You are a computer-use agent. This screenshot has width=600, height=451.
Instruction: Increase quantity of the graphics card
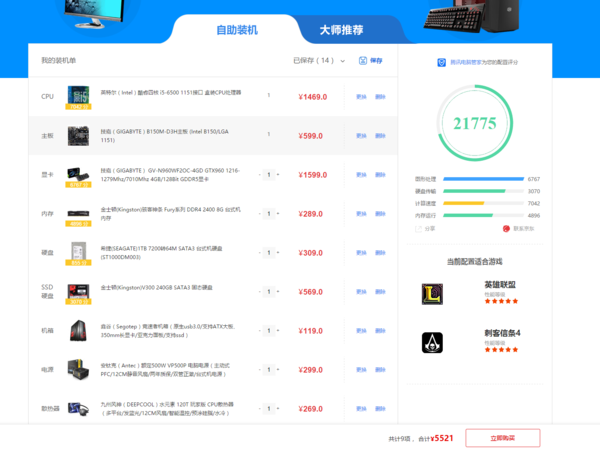click(x=278, y=175)
